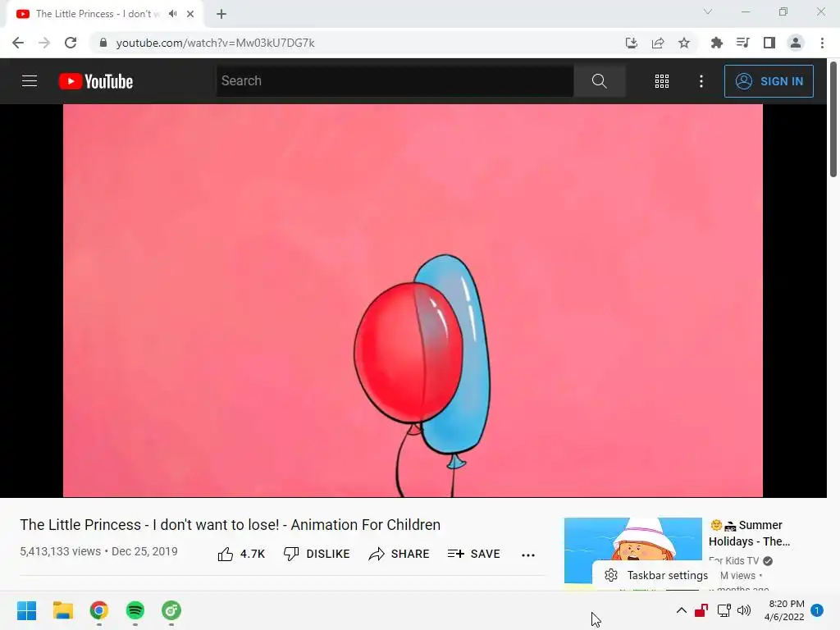Image resolution: width=840 pixels, height=630 pixels.
Task: Open Chrome profile avatar
Action: (796, 43)
